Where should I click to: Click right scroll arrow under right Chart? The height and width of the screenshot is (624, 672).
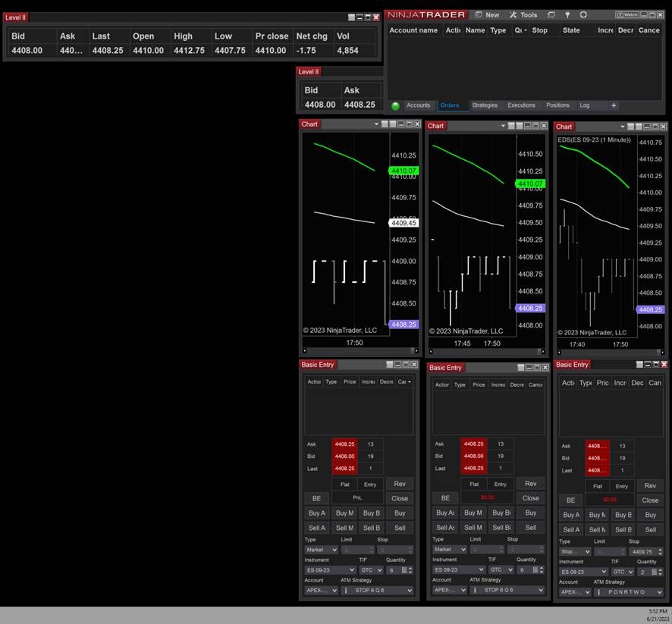click(663, 353)
